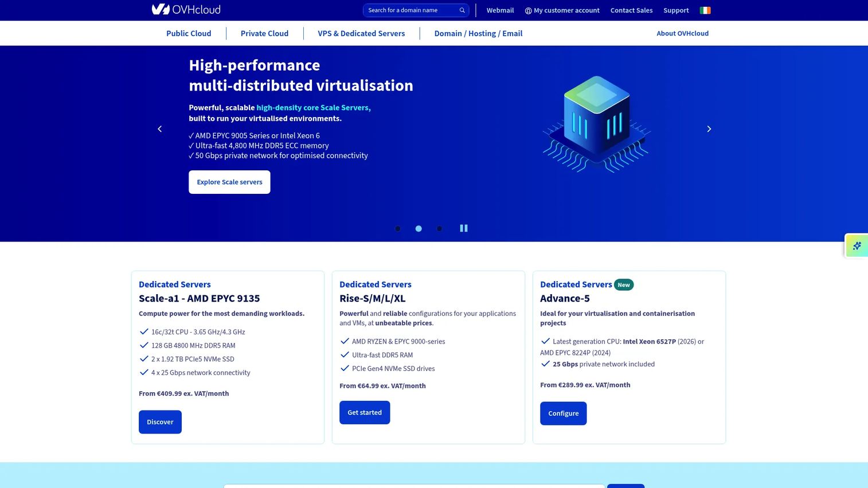Go to the next carousel slide
Screen dimensions: 868x488
coord(709,129)
